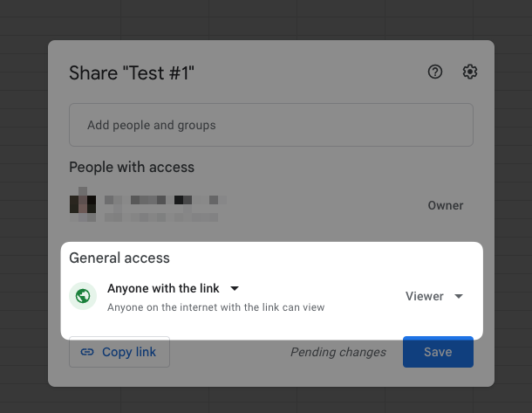The height and width of the screenshot is (413, 532).
Task: Open the sharing help question mark icon
Action: [435, 72]
